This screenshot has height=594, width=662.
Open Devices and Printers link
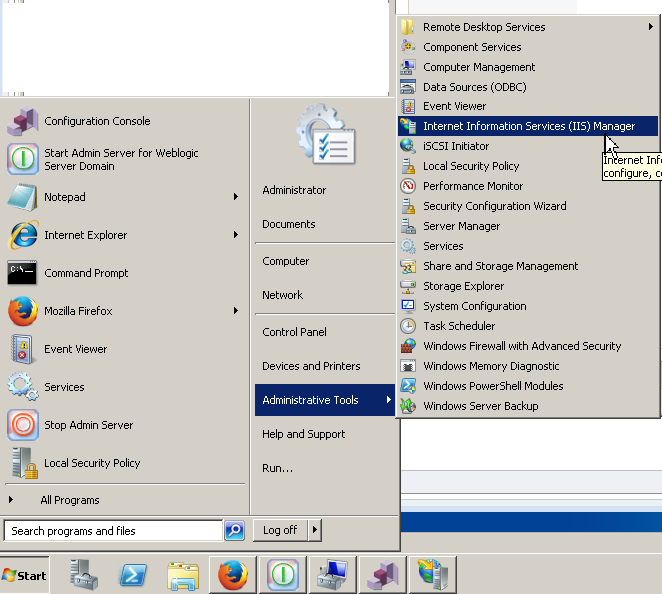(311, 366)
